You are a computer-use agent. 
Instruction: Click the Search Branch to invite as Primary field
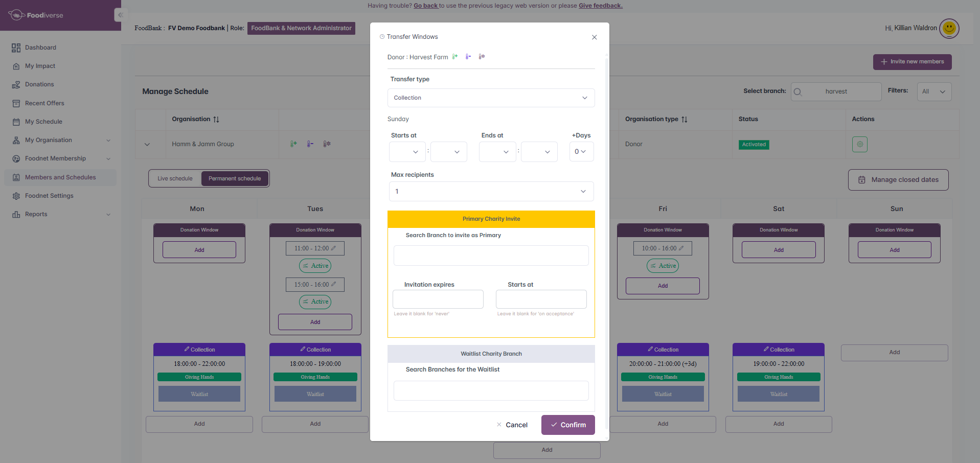click(x=491, y=256)
